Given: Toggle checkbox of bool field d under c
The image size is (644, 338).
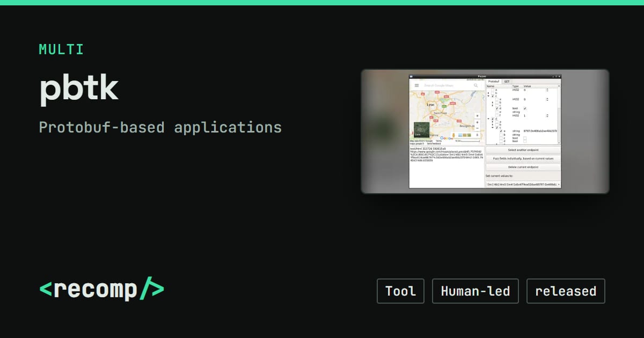Looking at the screenshot, I should 497,108.
